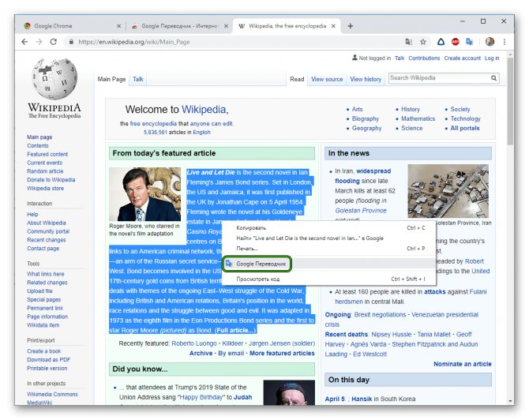The height and width of the screenshot is (420, 529).
Task: Open the View source tab
Action: click(327, 79)
